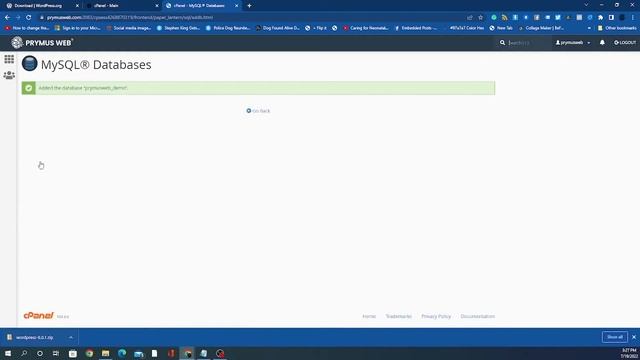The width and height of the screenshot is (640, 360).
Task: Open the User Manager icon in the sidebar
Action: point(9,75)
